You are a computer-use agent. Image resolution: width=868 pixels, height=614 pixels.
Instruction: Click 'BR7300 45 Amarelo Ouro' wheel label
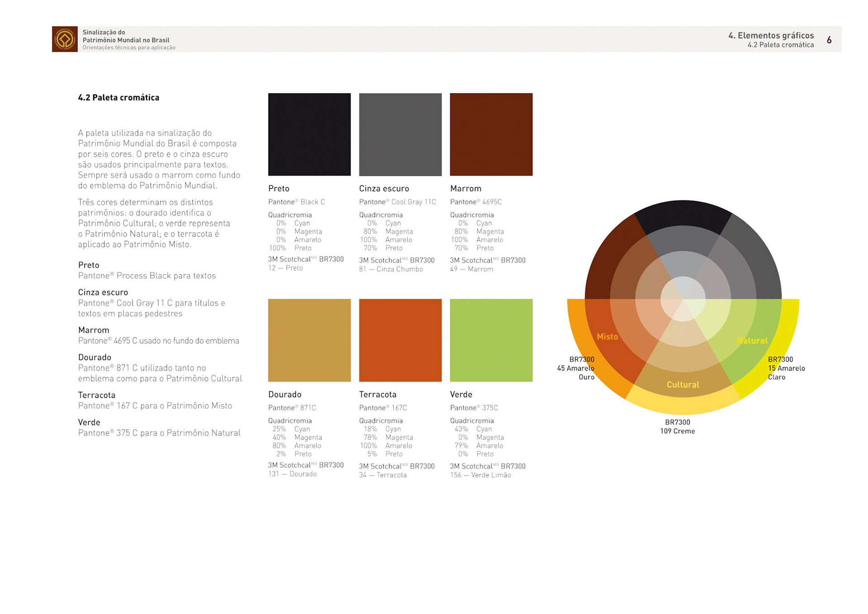click(x=576, y=368)
